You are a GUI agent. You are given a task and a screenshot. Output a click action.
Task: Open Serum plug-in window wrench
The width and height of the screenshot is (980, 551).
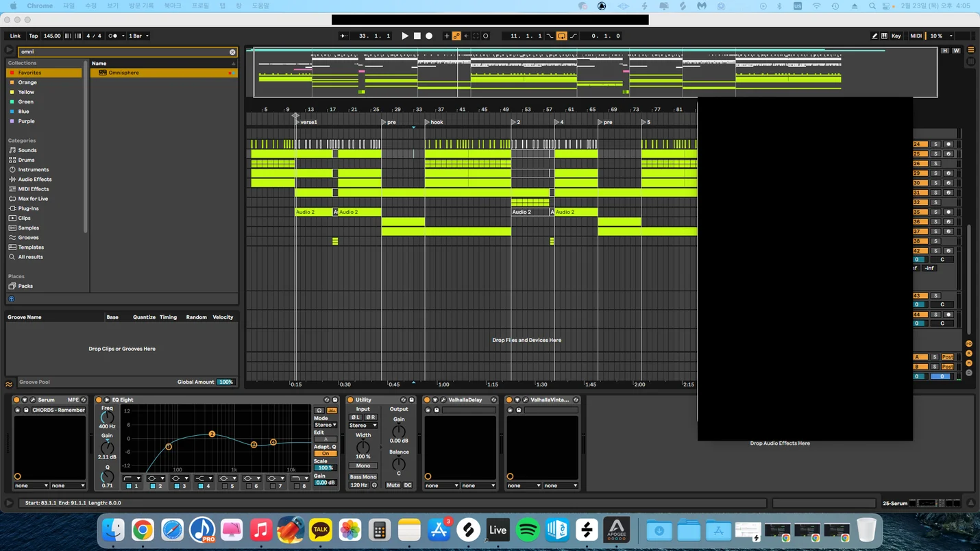point(32,400)
